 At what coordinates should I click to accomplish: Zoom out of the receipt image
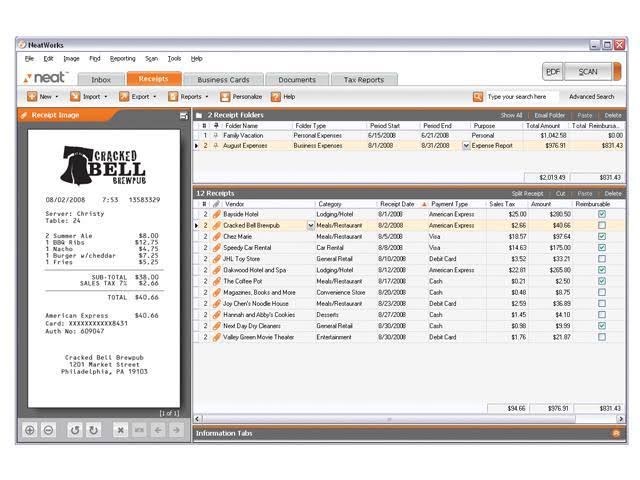tap(48, 430)
